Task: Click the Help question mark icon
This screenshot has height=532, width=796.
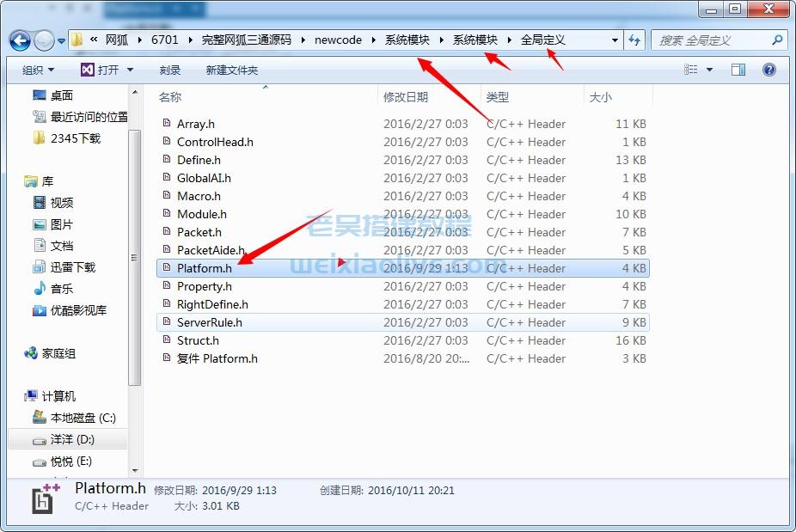Action: (769, 69)
